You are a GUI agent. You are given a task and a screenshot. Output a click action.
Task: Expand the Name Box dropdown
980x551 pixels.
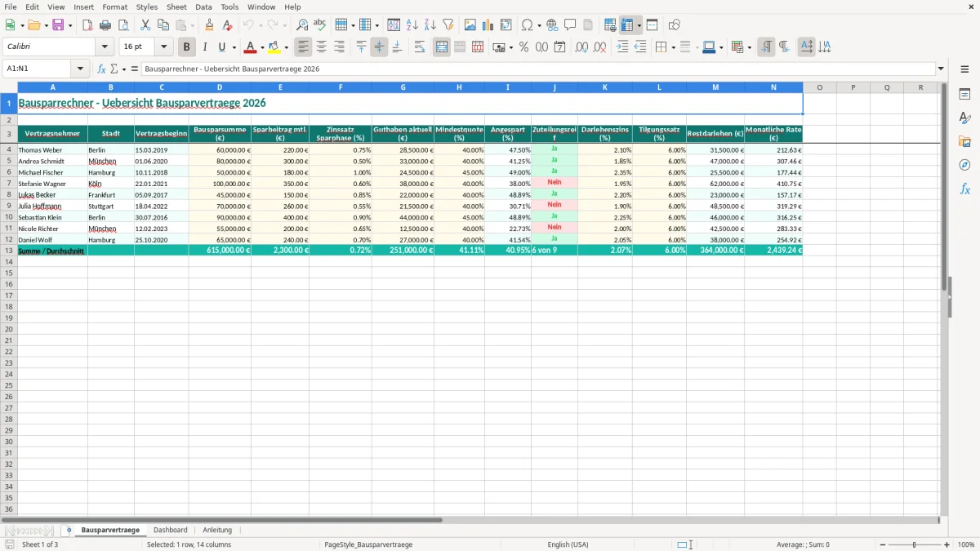(x=81, y=69)
